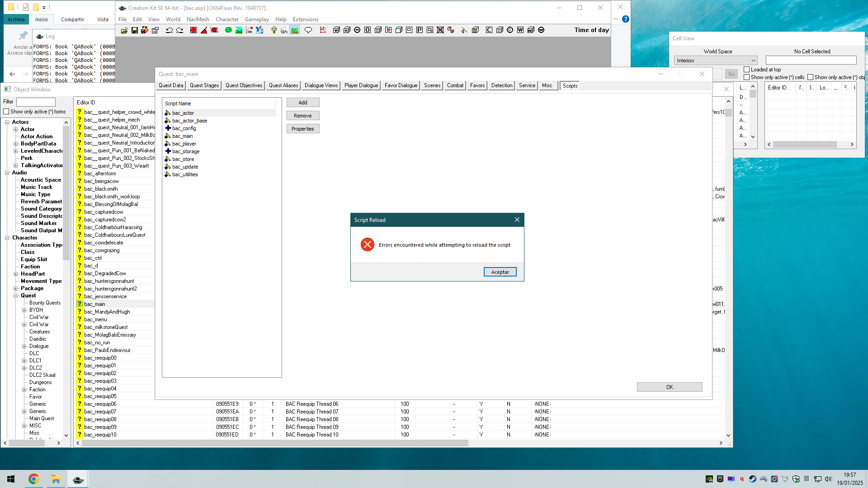Enable Show only active forms checkbox
Image resolution: width=868 pixels, height=488 pixels.
coord(6,112)
